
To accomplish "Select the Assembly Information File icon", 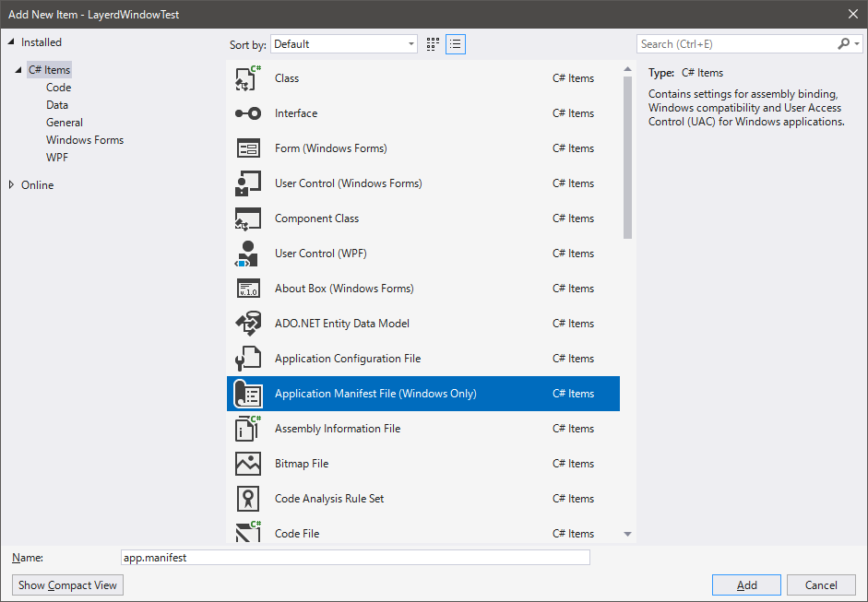I will (x=248, y=429).
